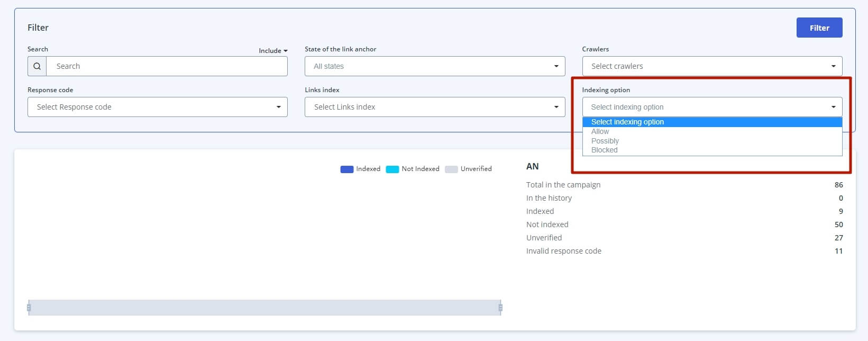The width and height of the screenshot is (868, 341).
Task: Click the Indexed count value 9
Action: 841,211
